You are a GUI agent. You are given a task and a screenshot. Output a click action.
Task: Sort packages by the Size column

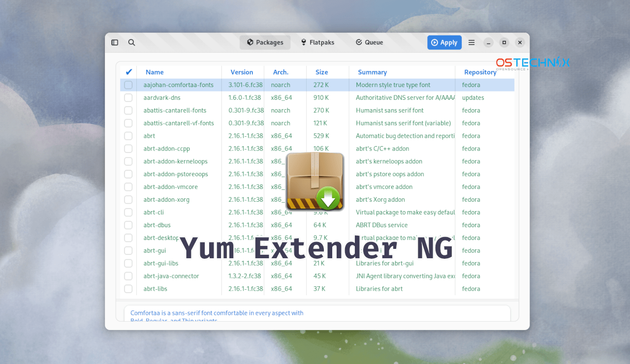(321, 72)
